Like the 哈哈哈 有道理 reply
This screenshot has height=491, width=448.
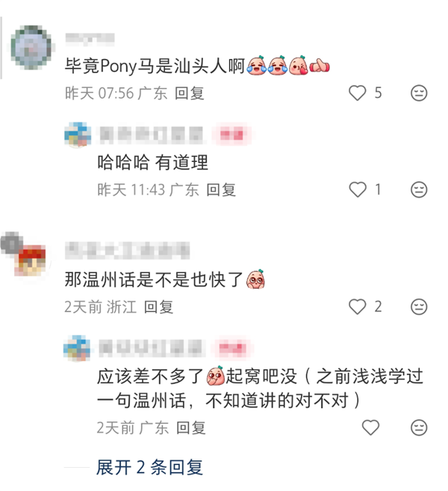click(358, 190)
